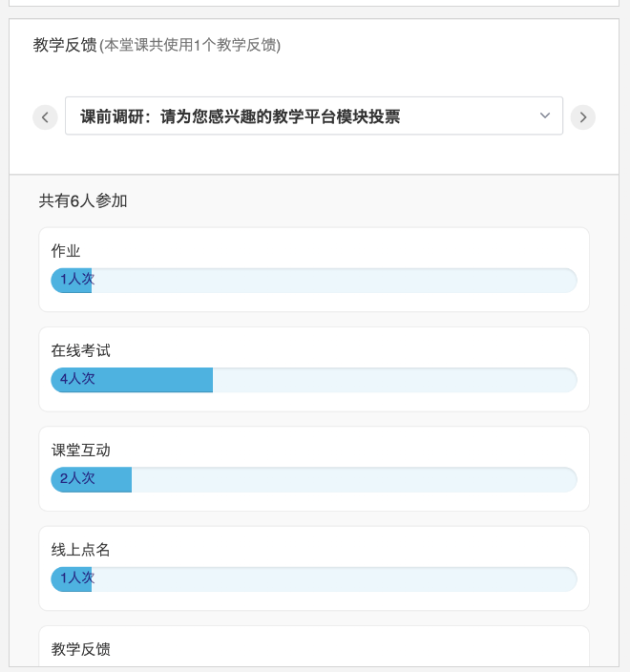Select the 课堂互动 option title
630x672 pixels.
pos(80,450)
